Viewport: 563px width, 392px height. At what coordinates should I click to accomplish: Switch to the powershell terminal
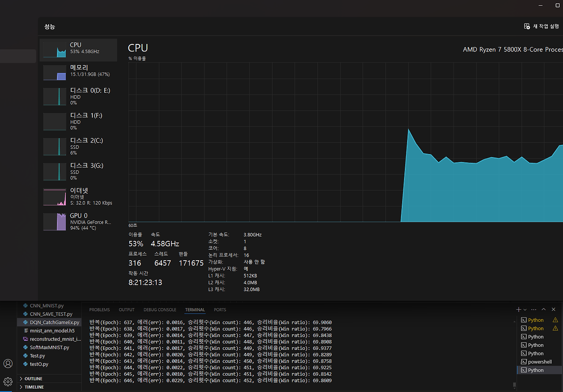539,362
